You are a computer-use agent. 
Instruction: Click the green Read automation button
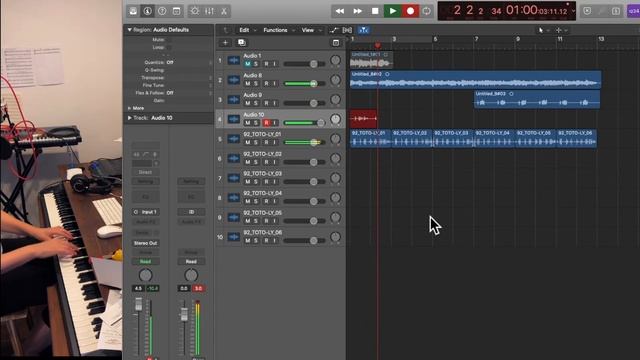[146, 262]
